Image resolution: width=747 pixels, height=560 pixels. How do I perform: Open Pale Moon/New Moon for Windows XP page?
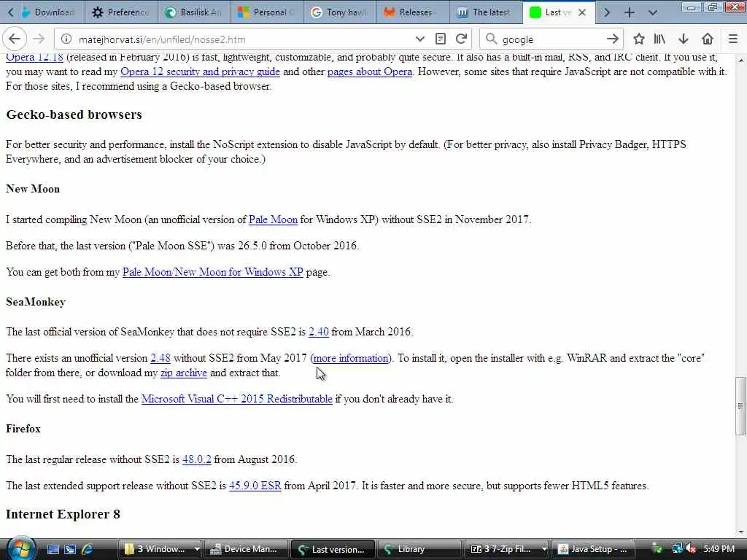212,272
